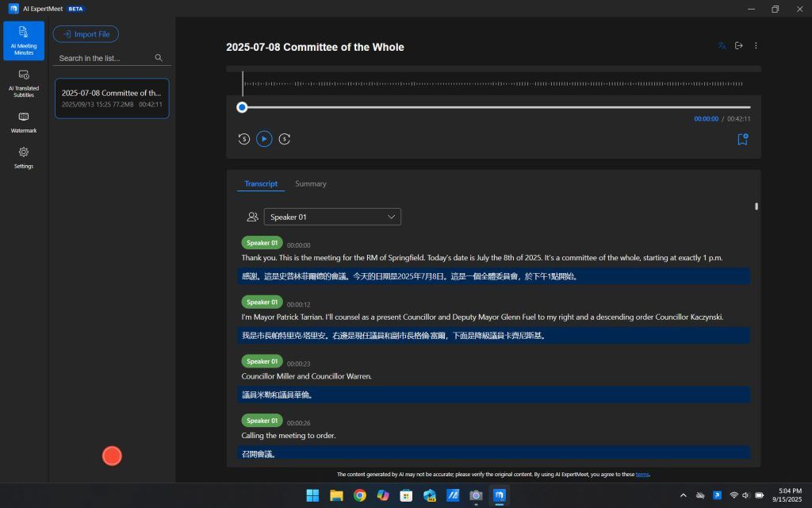This screenshot has width=812, height=508.
Task: Select the 2025-07-08 Committee recording in the list
Action: 112,98
